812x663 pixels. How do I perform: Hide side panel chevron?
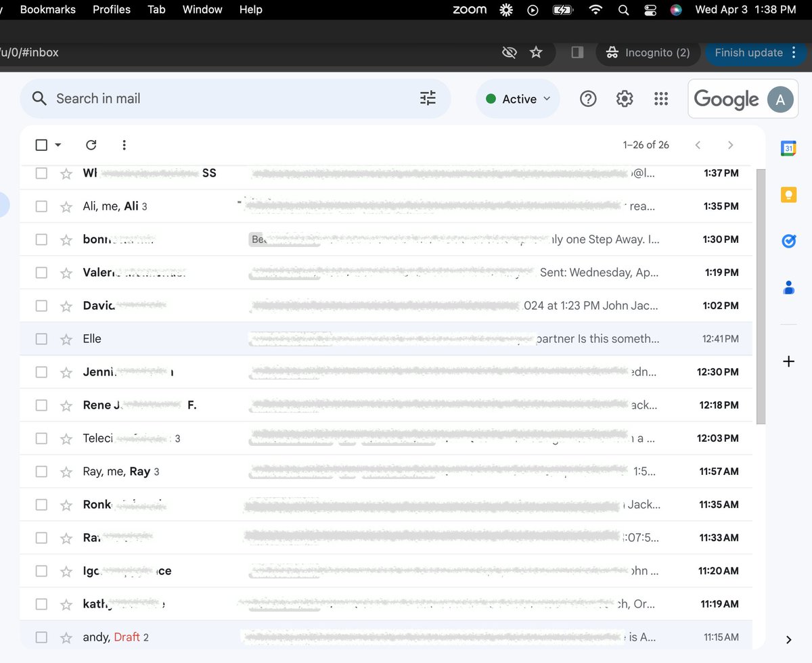[x=788, y=639]
